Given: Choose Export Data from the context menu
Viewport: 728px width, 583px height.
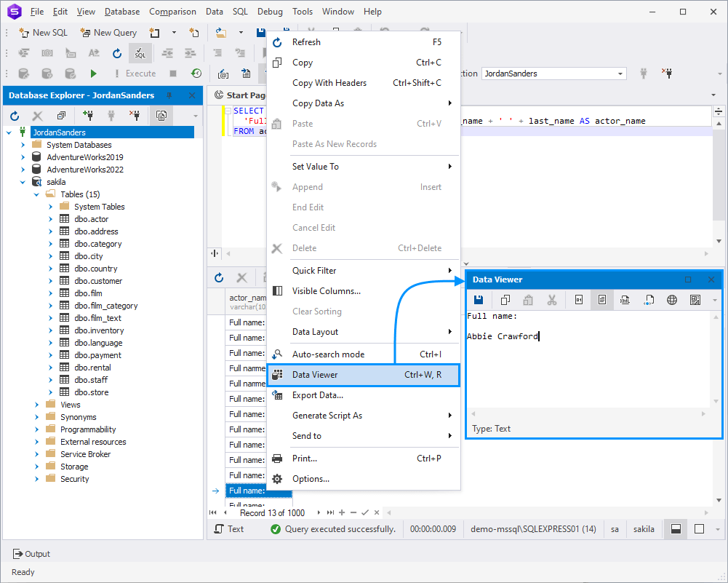Looking at the screenshot, I should pos(319,395).
